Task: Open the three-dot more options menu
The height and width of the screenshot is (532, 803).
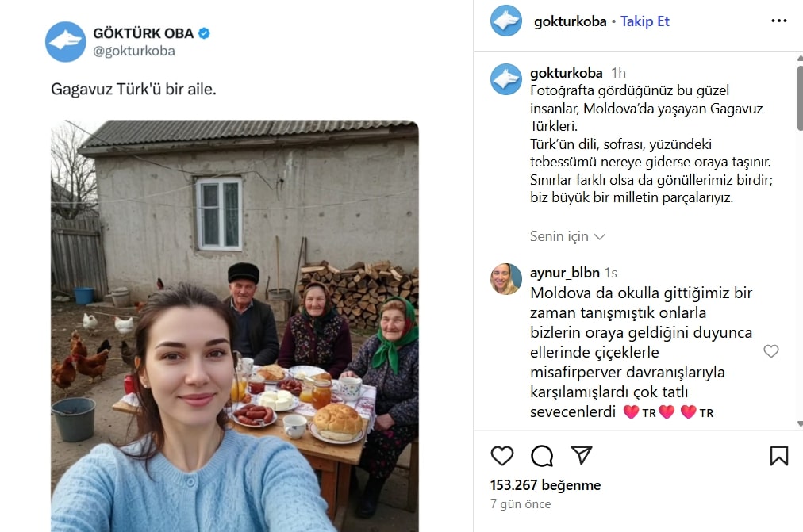Action: tap(779, 21)
